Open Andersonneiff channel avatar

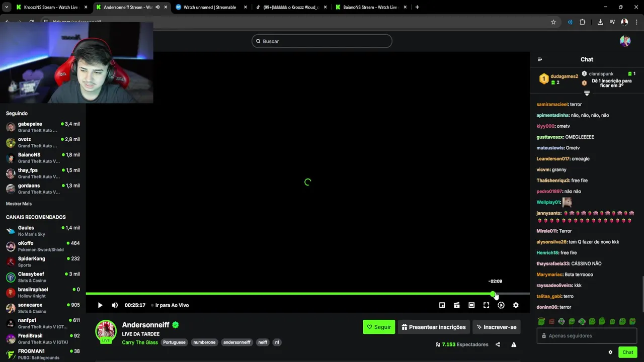point(106,331)
